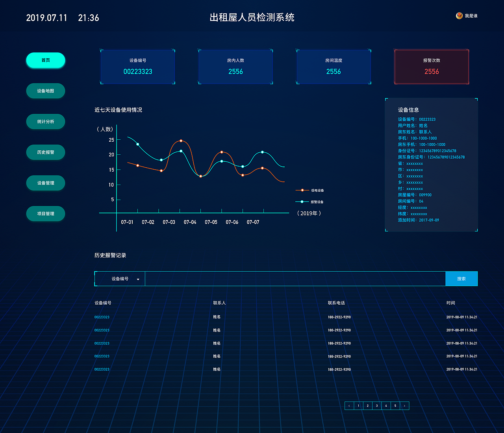
Task: Click the 房内人数 2556 card
Action: click(x=235, y=67)
